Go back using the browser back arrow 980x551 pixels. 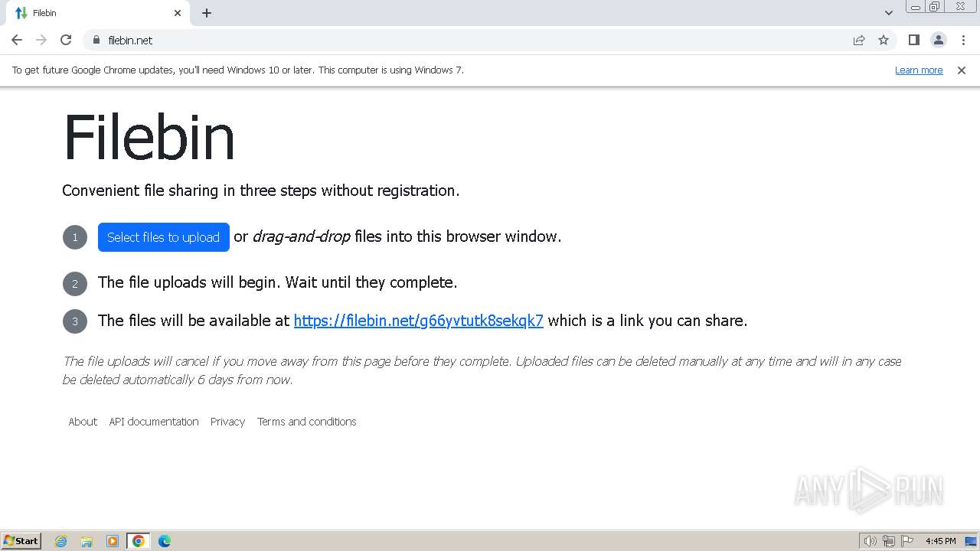[x=17, y=40]
